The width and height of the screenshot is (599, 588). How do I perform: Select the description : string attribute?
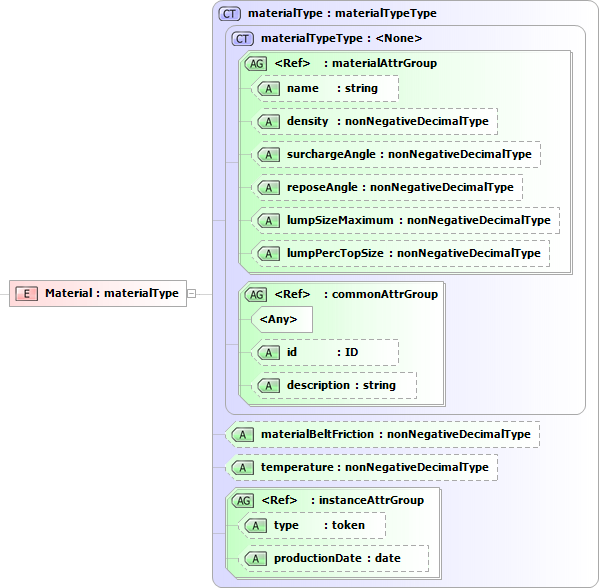(x=334, y=386)
